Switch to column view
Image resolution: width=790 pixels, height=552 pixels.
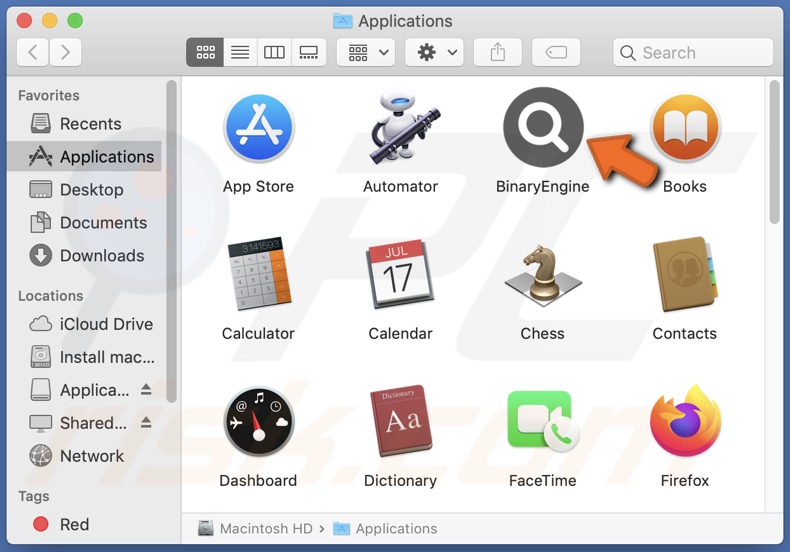coord(274,52)
